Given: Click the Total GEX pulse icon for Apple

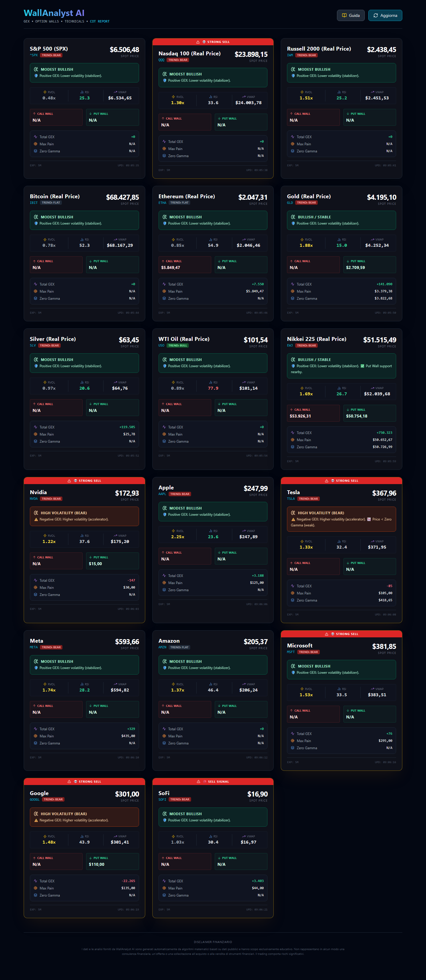Looking at the screenshot, I should 164,576.
